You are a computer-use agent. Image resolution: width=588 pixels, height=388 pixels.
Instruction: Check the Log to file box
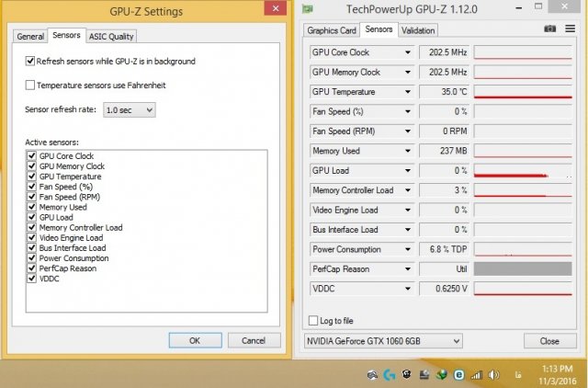[313, 321]
